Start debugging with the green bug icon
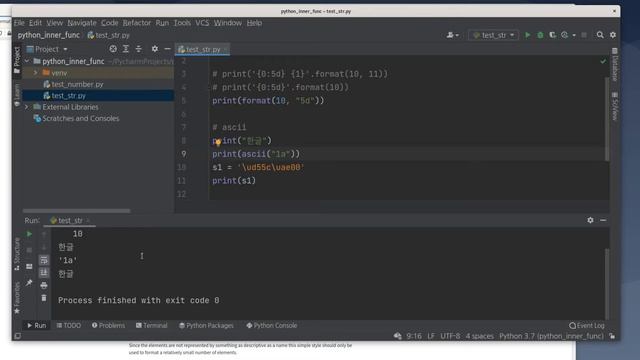The width and height of the screenshot is (640, 360). (x=540, y=35)
